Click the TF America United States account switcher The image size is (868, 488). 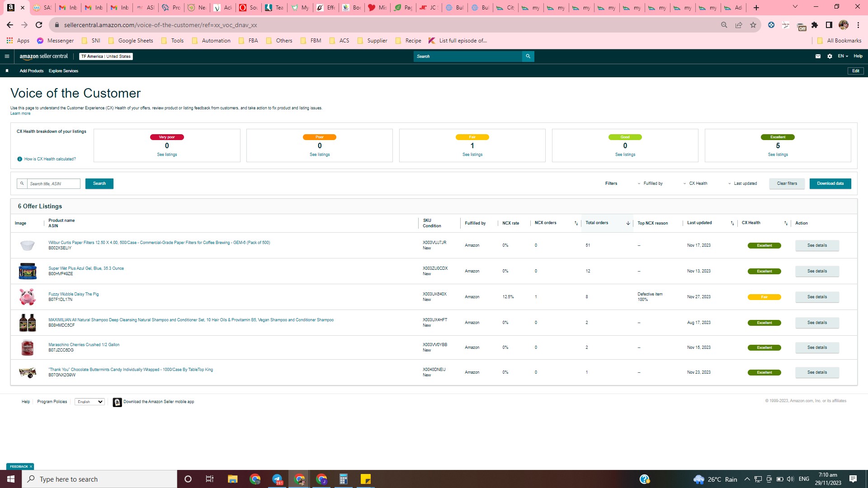click(106, 56)
